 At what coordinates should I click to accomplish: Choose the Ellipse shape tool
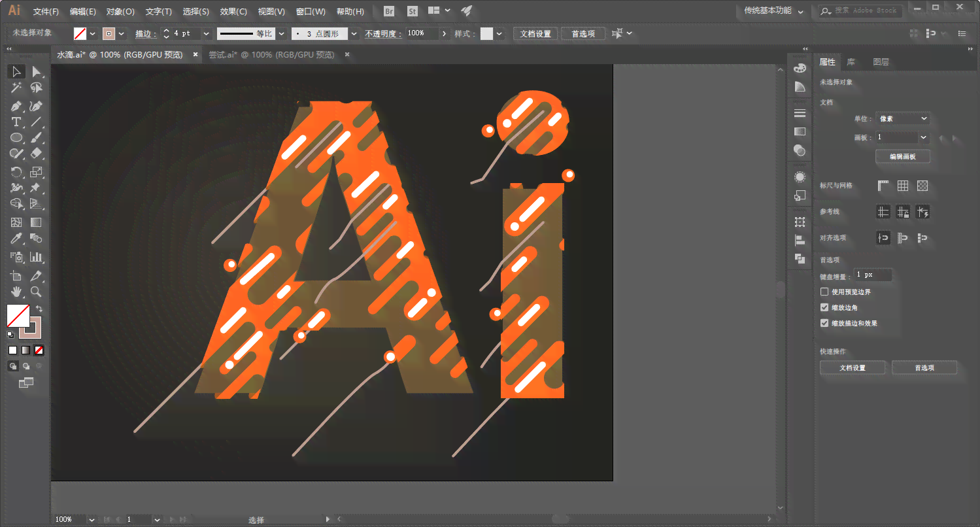[16, 138]
